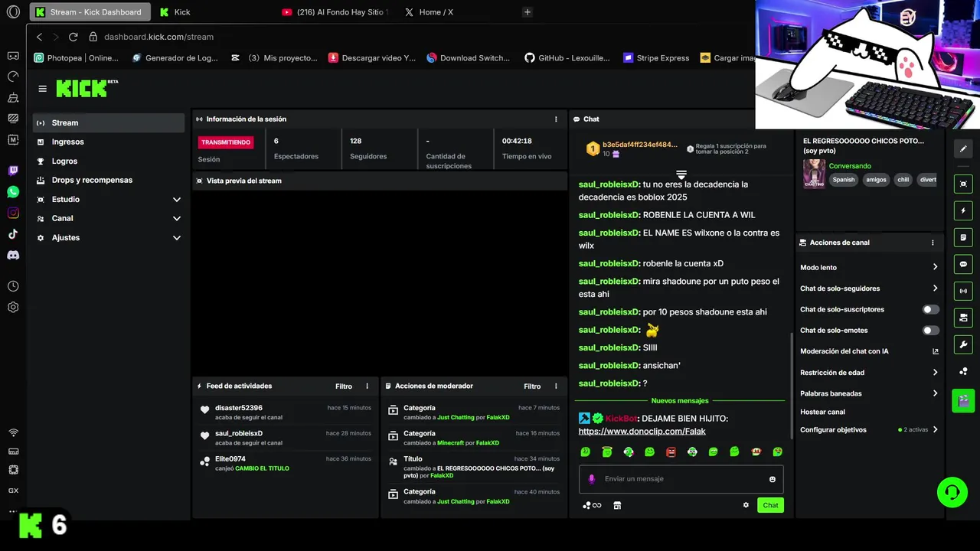
Task: Click Nuevos mensajes divider to jump
Action: (680, 401)
